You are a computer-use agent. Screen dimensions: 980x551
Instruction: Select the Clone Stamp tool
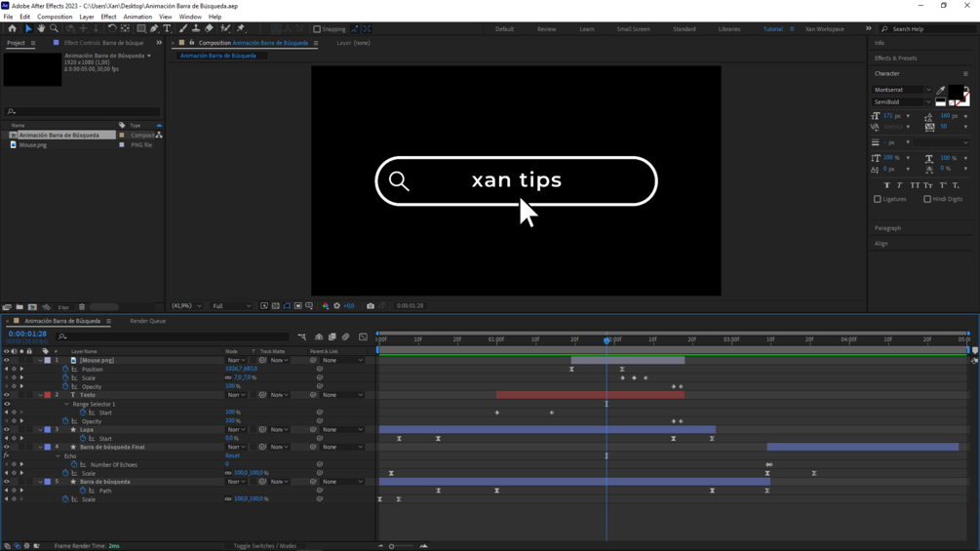[x=196, y=28]
